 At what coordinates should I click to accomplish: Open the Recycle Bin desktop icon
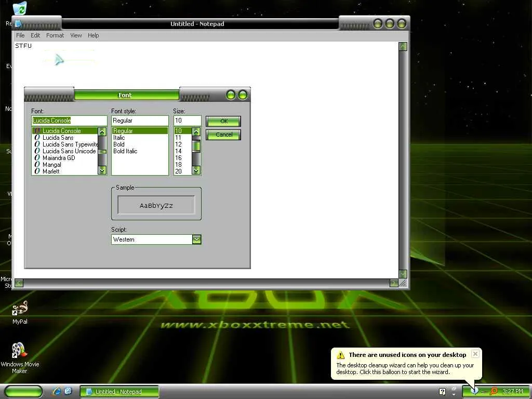(20, 8)
